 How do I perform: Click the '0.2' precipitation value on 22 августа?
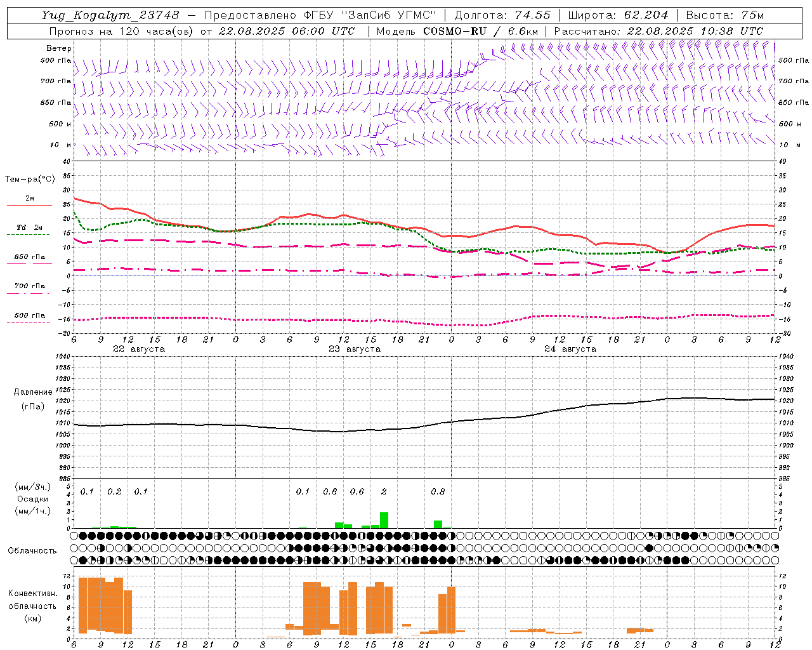114,492
